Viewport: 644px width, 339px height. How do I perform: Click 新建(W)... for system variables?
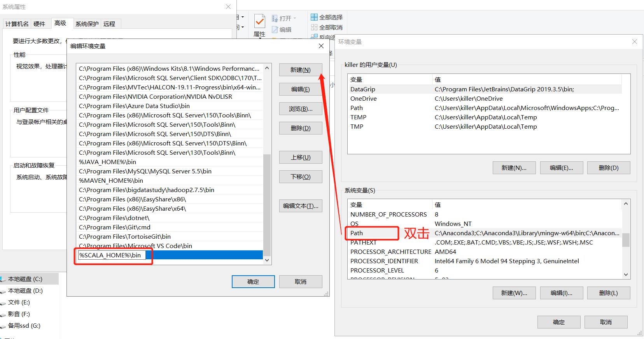click(514, 293)
